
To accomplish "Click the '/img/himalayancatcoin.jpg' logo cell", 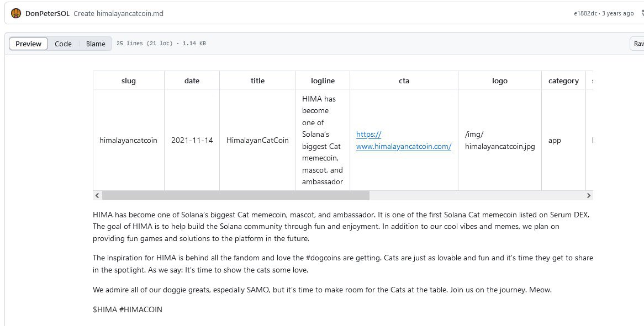I will [500, 140].
